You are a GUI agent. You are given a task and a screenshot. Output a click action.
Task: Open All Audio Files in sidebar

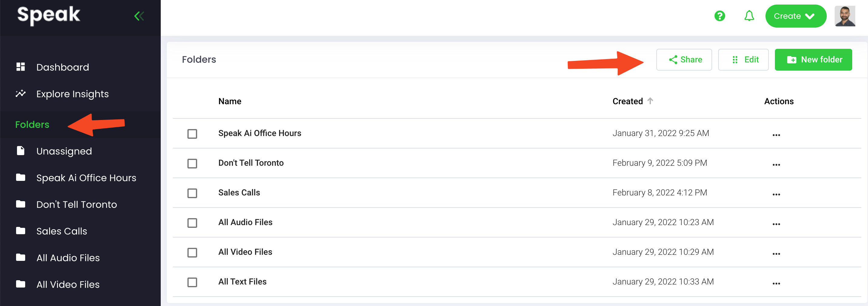tap(68, 258)
